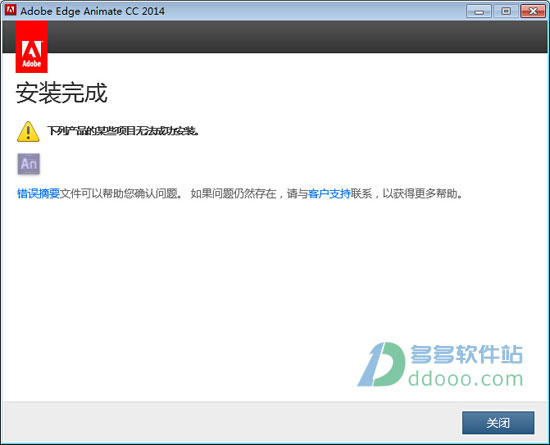The height and width of the screenshot is (445, 550).
Task: Click the title text Adobe Edge Animate CC 2014
Action: click(93, 11)
